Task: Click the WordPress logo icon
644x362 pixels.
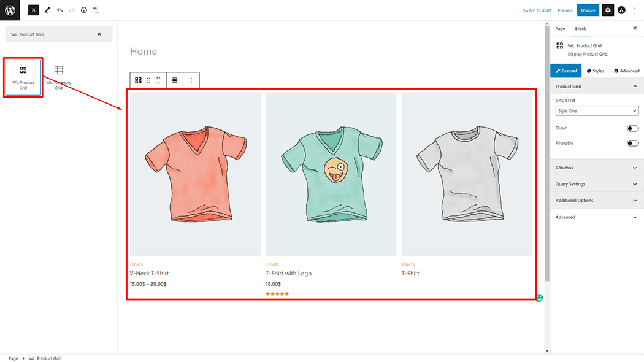Action: point(10,10)
